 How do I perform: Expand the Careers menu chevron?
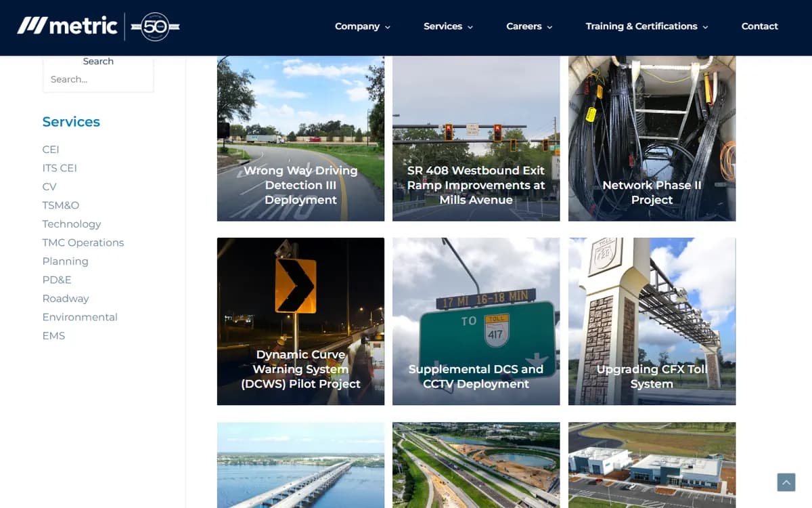(x=549, y=27)
